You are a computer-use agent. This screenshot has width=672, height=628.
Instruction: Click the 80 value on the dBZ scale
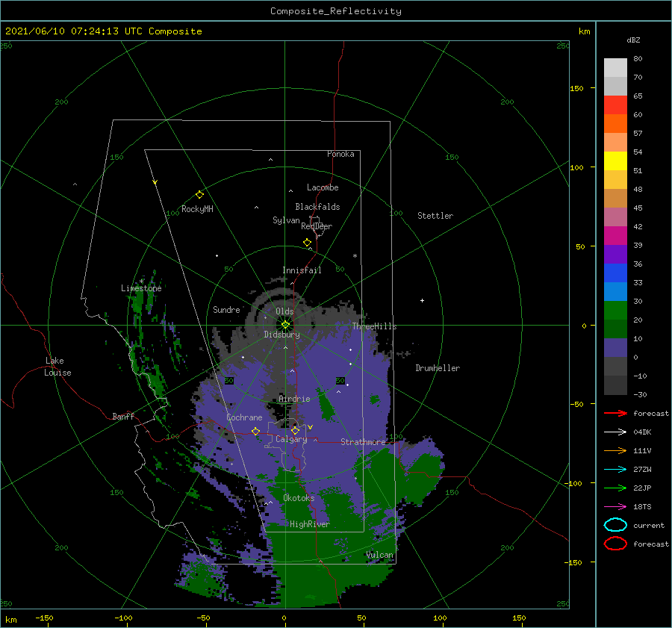tap(638, 58)
